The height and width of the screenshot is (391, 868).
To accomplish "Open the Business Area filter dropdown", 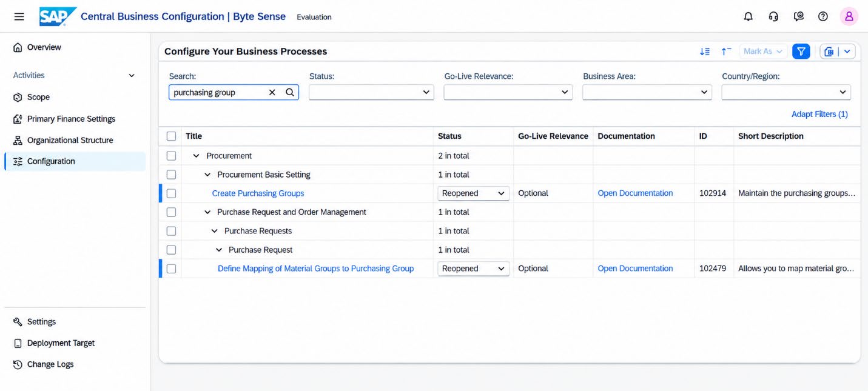I will 647,92.
